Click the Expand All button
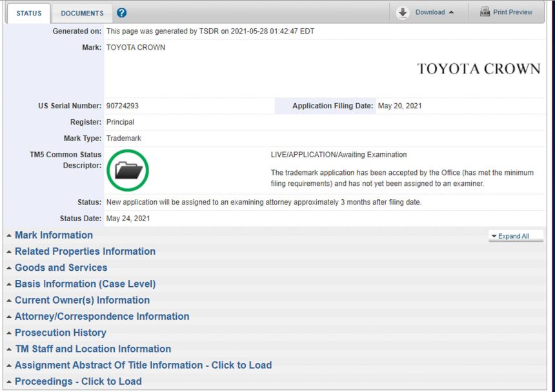 [x=514, y=236]
